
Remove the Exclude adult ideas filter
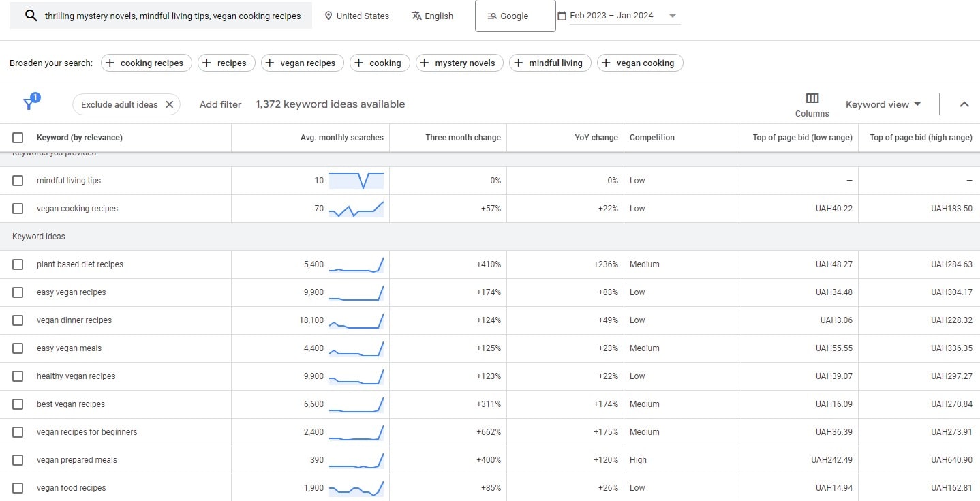tap(169, 104)
